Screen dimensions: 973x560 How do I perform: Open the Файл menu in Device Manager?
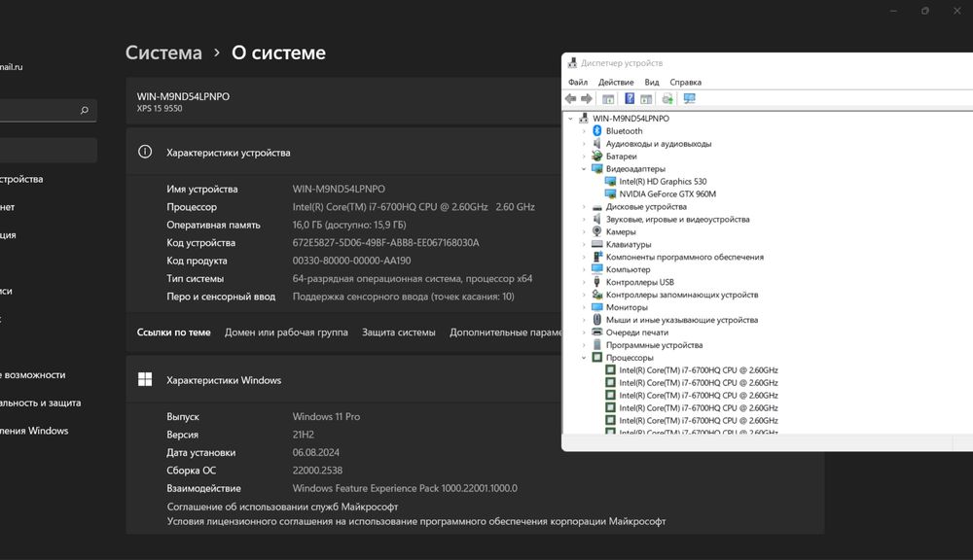tap(578, 82)
